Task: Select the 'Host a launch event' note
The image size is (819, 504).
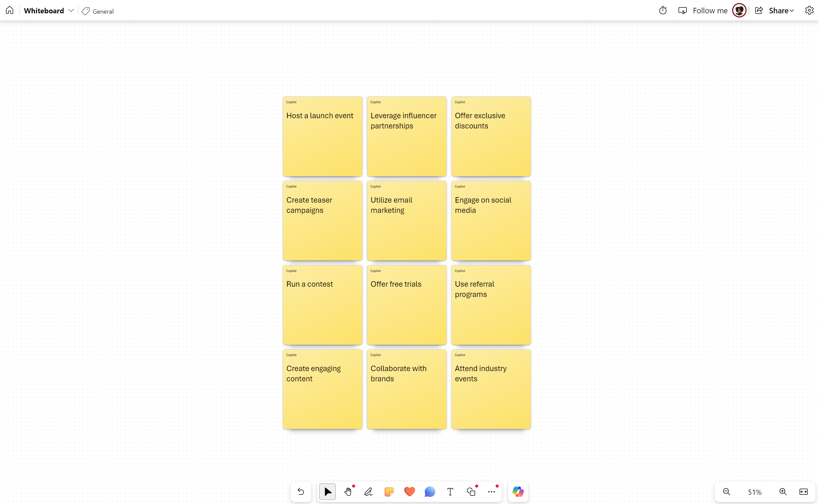Action: [322, 136]
